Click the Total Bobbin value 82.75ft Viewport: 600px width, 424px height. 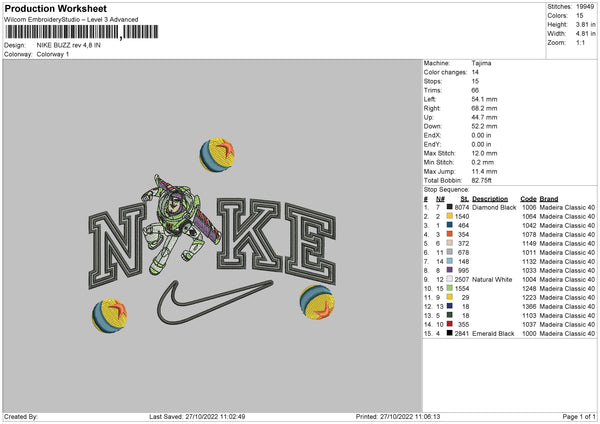tap(481, 180)
